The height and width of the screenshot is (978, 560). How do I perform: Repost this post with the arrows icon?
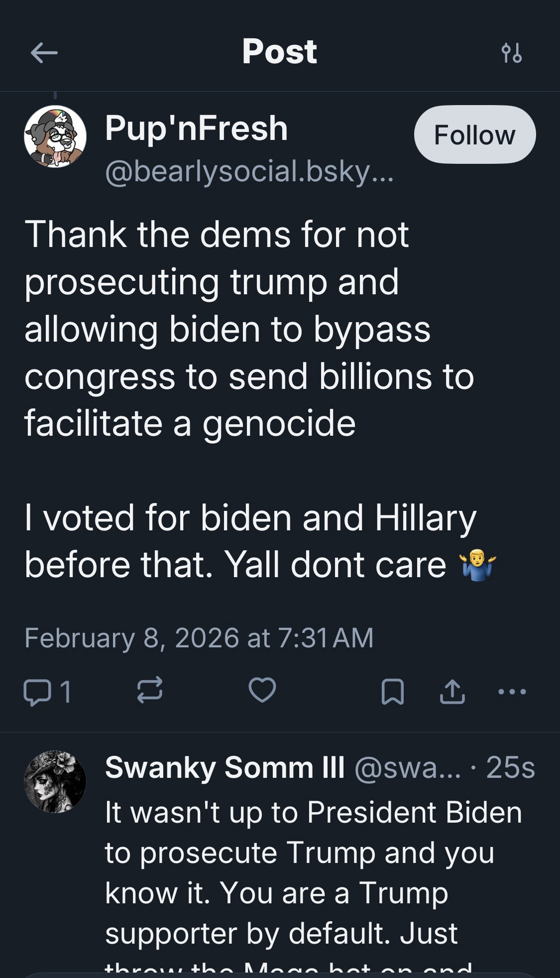coord(149,690)
